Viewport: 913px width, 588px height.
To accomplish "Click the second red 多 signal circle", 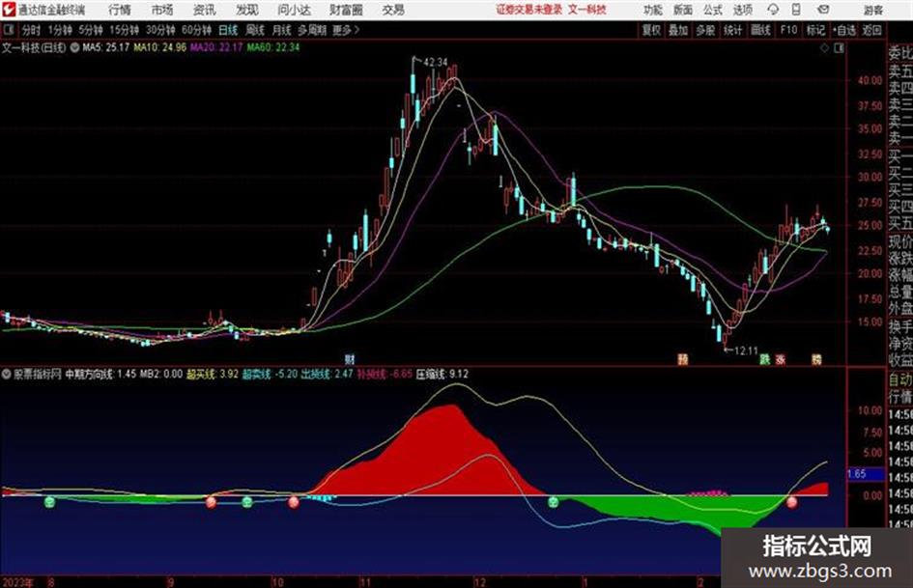I will (294, 501).
